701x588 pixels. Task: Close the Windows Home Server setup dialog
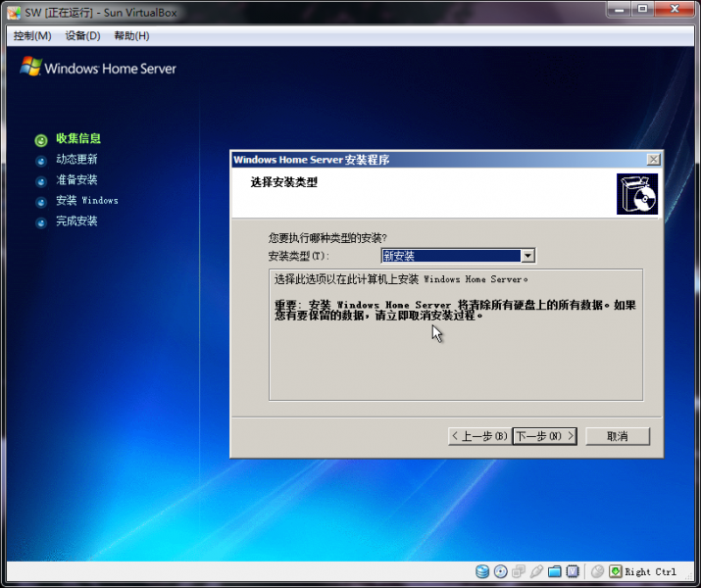point(654,160)
